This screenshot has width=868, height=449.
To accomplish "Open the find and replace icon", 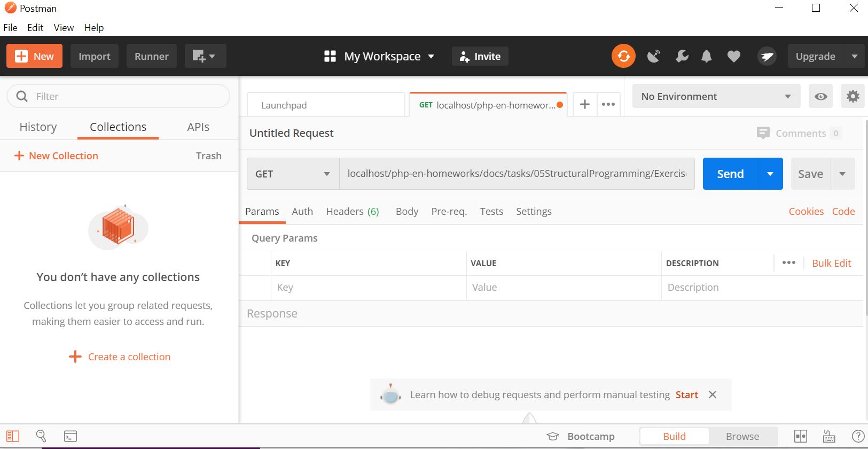I will pos(41,436).
